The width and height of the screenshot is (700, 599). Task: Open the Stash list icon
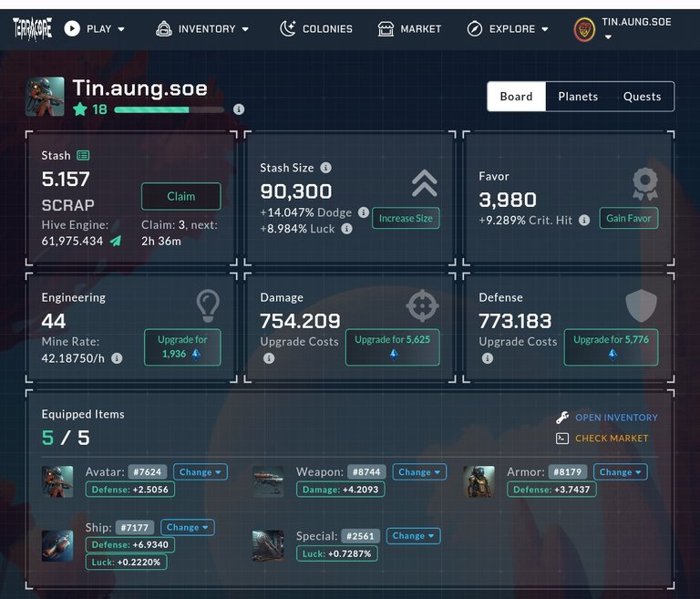83,155
